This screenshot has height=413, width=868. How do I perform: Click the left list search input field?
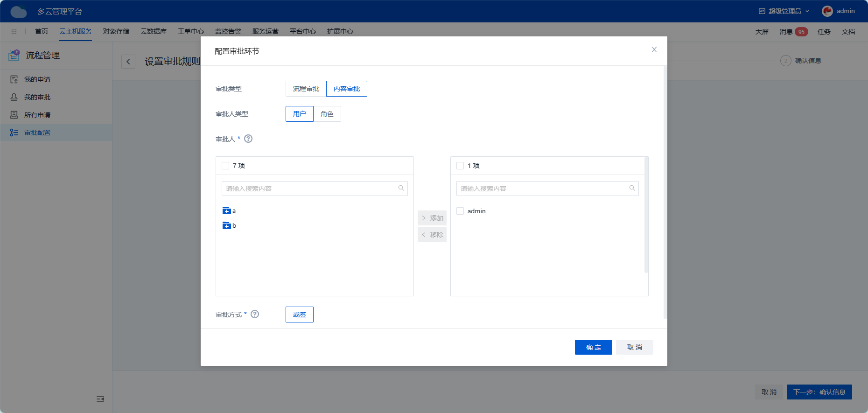tap(315, 189)
